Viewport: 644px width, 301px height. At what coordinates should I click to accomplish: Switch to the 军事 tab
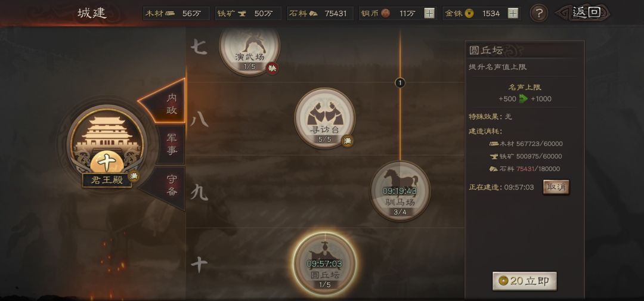[x=171, y=144]
